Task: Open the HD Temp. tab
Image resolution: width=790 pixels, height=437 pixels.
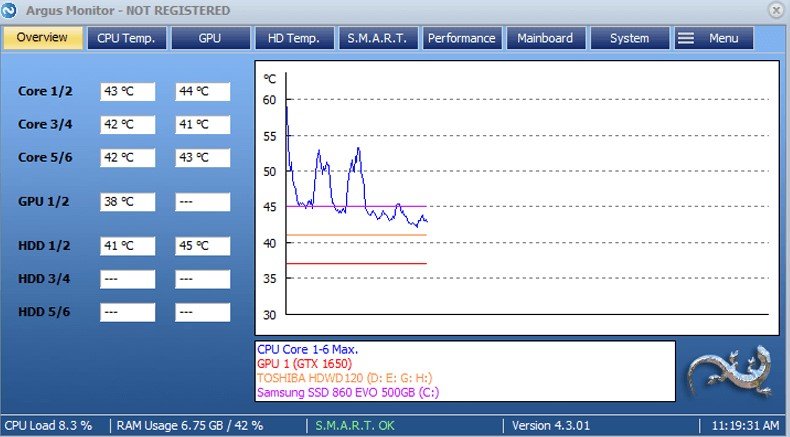Action: [x=294, y=38]
